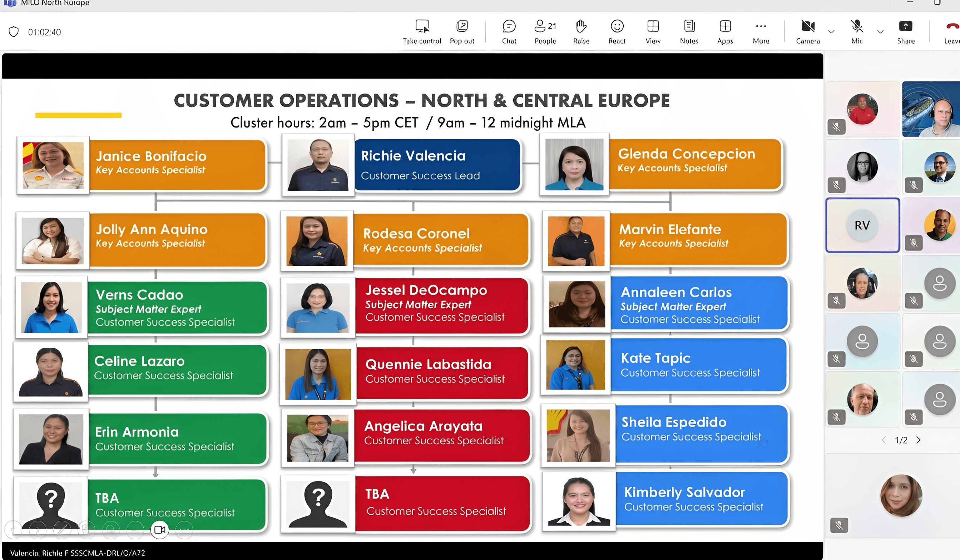Click the video camera icon on slide
The width and height of the screenshot is (960, 560).
tap(160, 530)
